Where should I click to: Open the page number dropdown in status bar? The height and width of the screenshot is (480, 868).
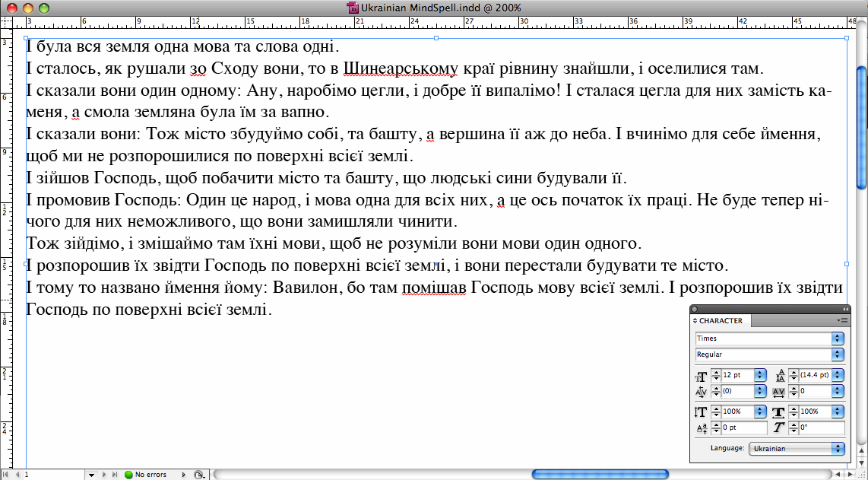[x=91, y=475]
